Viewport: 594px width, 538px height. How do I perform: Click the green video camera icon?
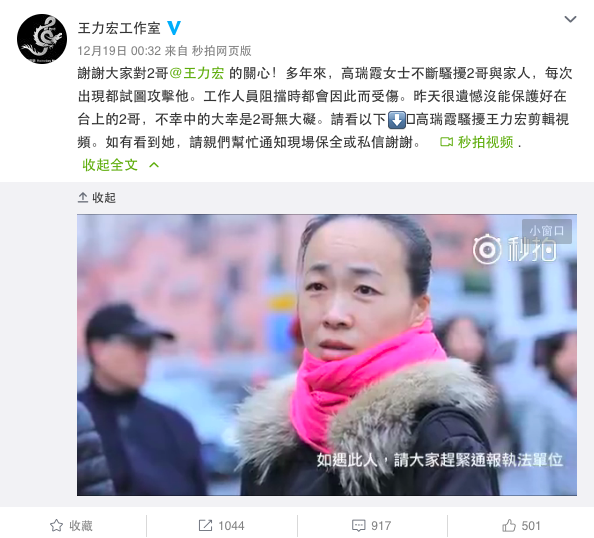pyautogui.click(x=446, y=142)
